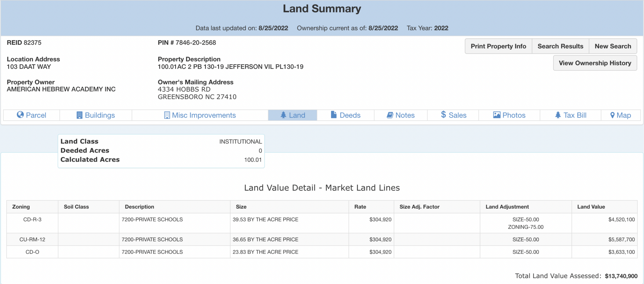Click the map pin icon beside Map

(x=612, y=115)
